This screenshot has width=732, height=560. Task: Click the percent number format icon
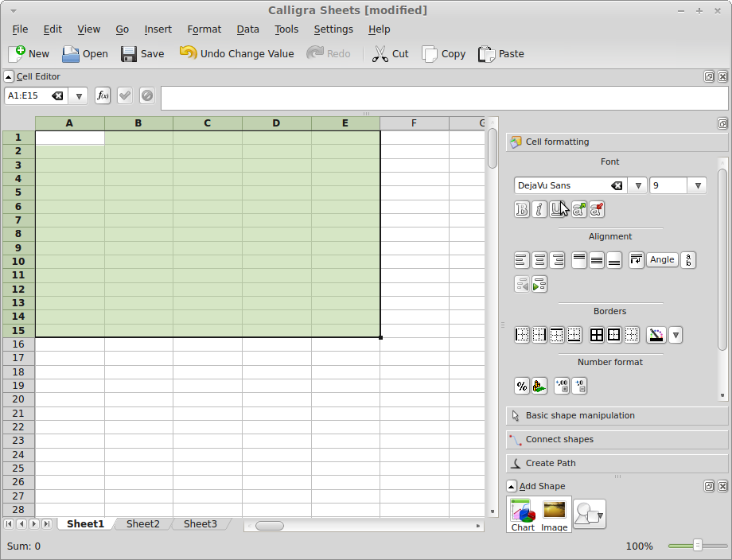coord(522,387)
